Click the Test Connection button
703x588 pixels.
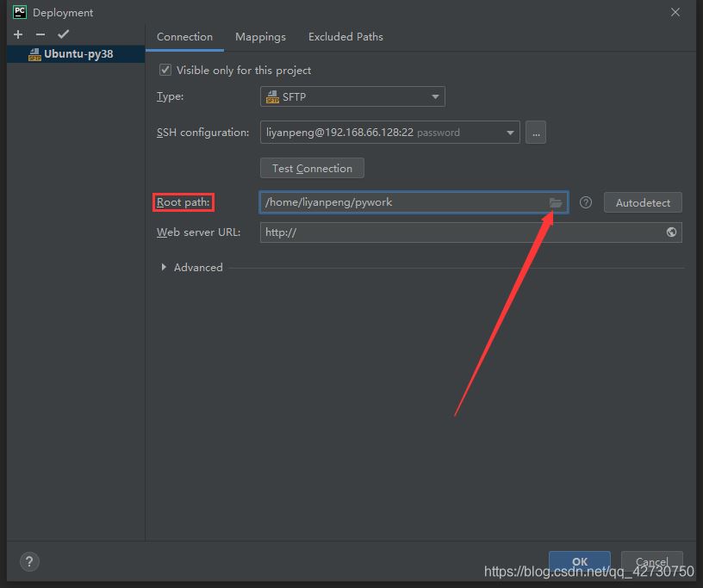(x=312, y=168)
